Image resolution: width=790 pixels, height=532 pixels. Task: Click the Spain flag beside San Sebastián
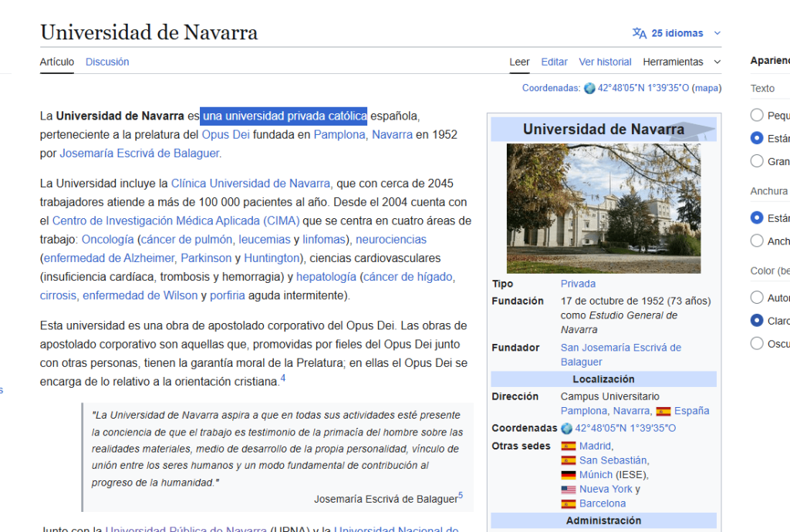569,460
